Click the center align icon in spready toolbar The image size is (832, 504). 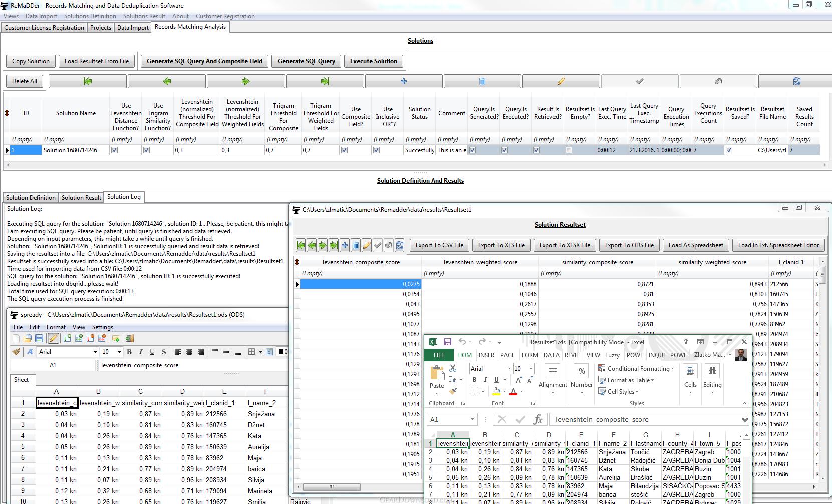pyautogui.click(x=189, y=352)
